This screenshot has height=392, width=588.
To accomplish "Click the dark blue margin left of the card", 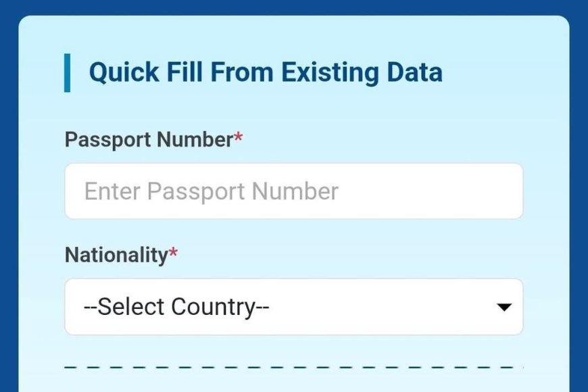I will tap(8, 203).
